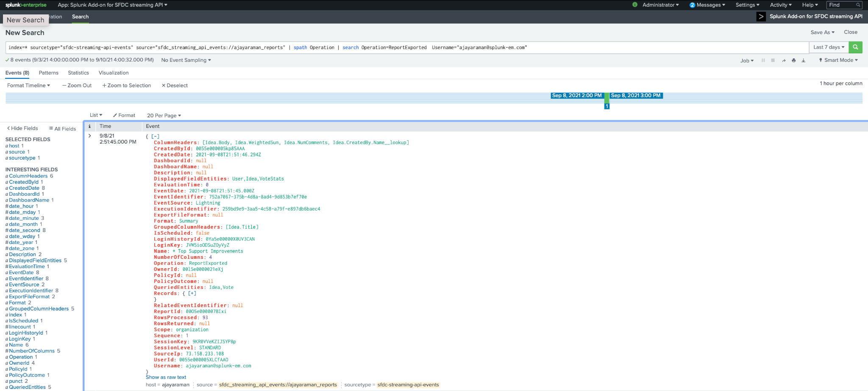Click the green timeline bar with 1 event
The image size is (868, 391).
click(x=606, y=98)
